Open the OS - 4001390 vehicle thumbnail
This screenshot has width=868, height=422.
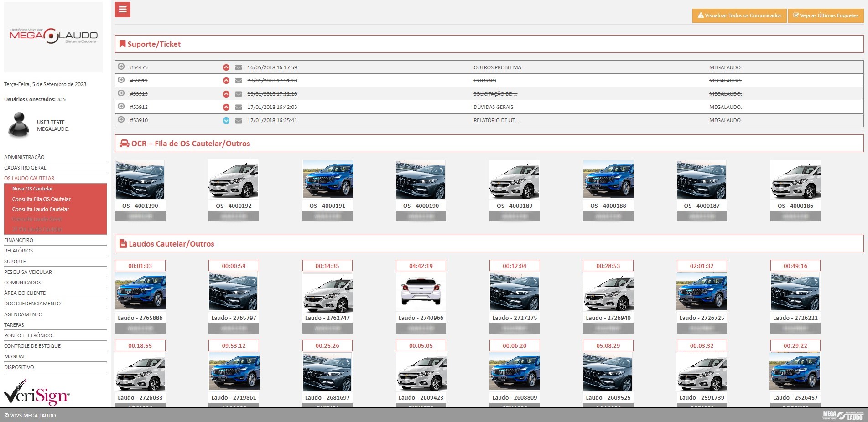pyautogui.click(x=140, y=180)
